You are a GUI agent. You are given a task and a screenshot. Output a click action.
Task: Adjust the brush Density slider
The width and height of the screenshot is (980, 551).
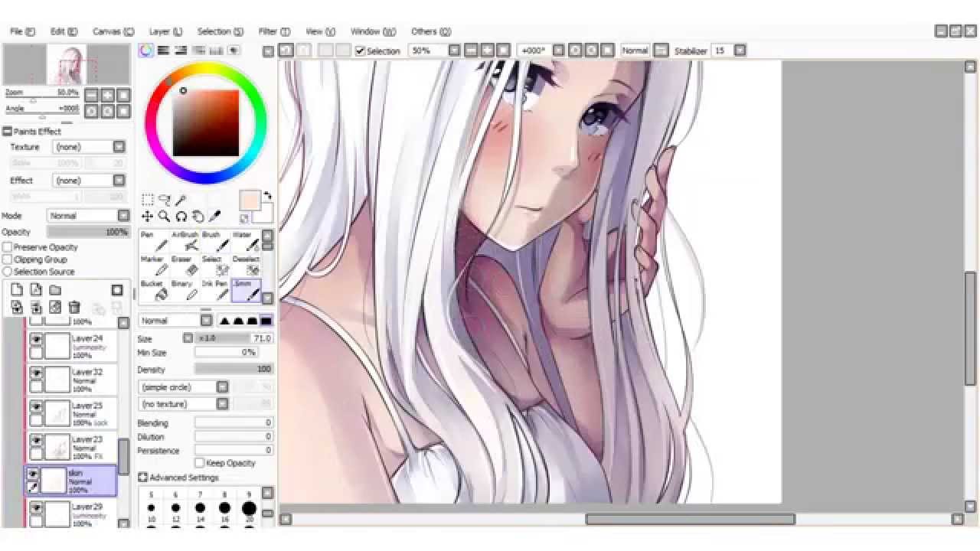point(234,369)
